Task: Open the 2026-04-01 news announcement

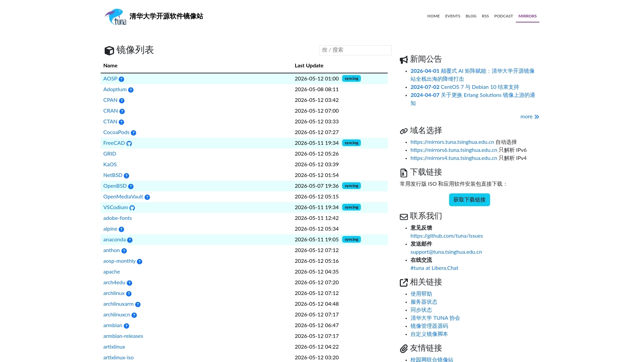Action: [472, 75]
